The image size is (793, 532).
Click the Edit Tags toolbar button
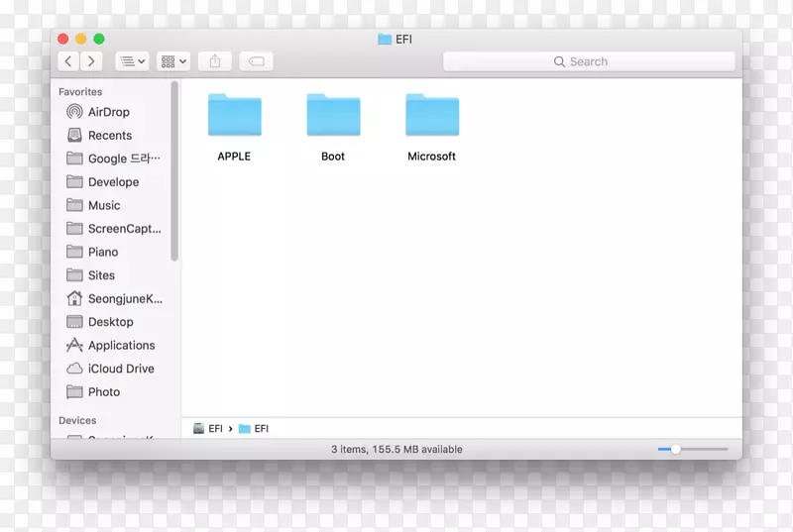point(256,61)
